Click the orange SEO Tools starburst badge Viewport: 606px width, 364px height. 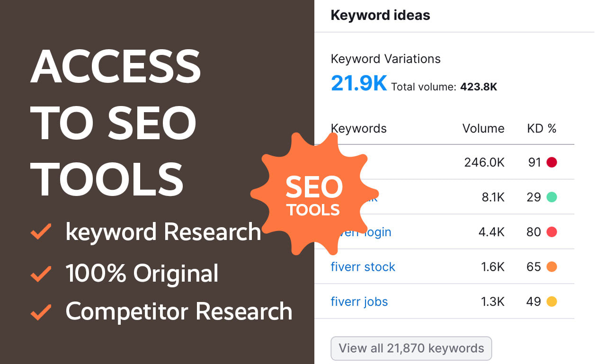(313, 195)
